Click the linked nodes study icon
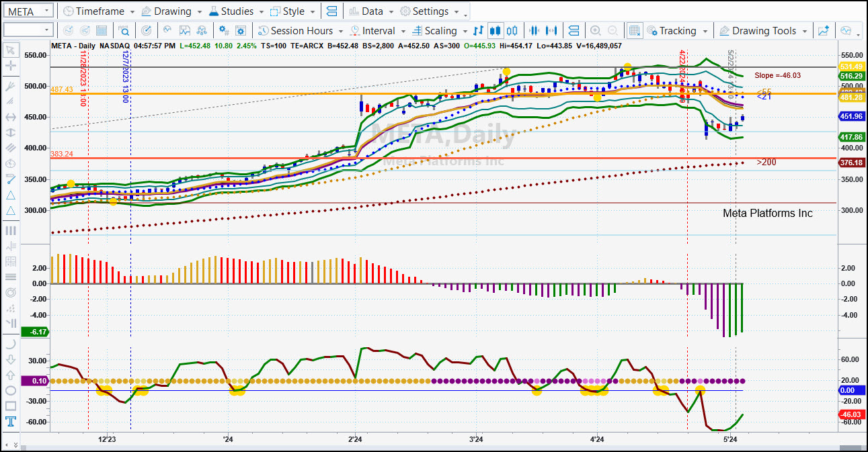868x452 pixels. click(x=202, y=30)
